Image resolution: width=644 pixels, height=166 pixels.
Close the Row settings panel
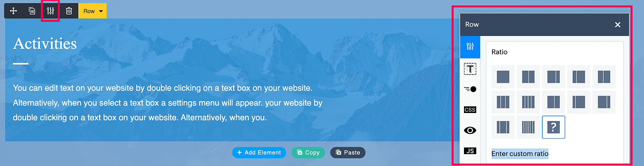click(618, 25)
